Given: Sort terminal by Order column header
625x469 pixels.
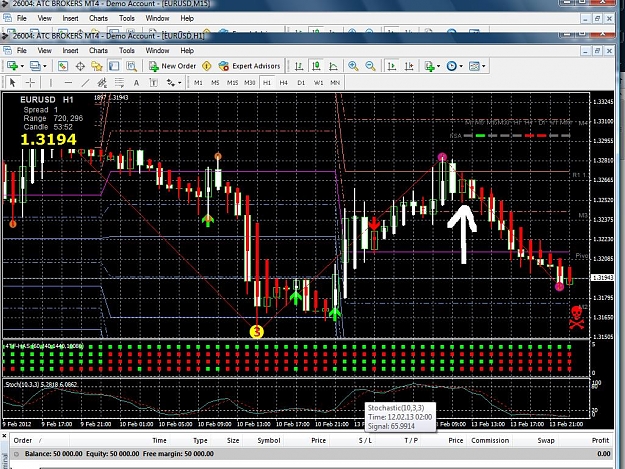Looking at the screenshot, I should coord(23,440).
